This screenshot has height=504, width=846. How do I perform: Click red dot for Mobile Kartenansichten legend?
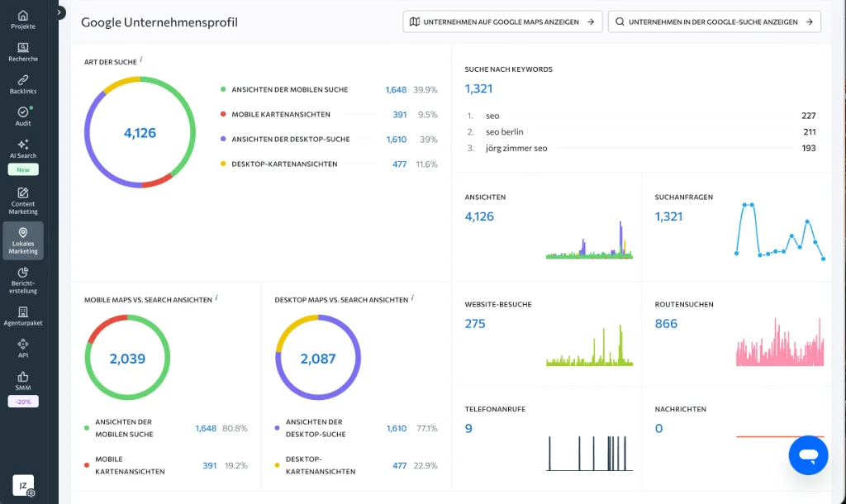coord(223,114)
